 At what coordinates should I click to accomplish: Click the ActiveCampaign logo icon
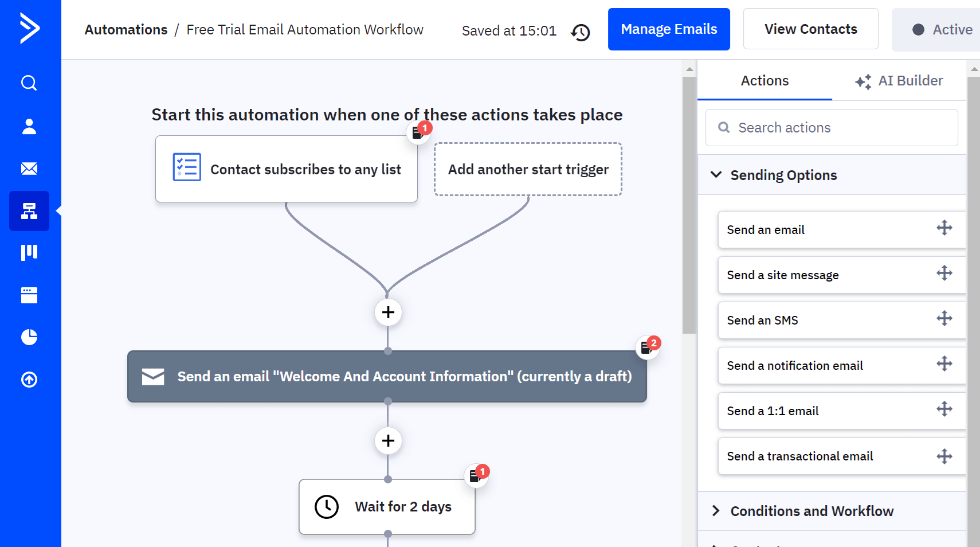click(x=29, y=28)
